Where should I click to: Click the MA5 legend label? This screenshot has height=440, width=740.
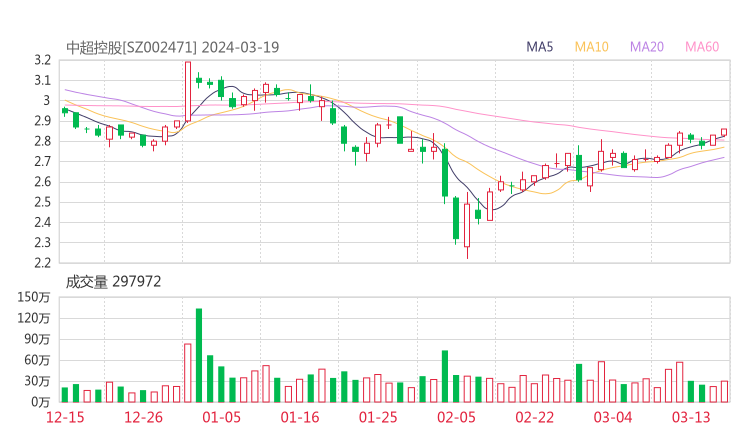539,47
